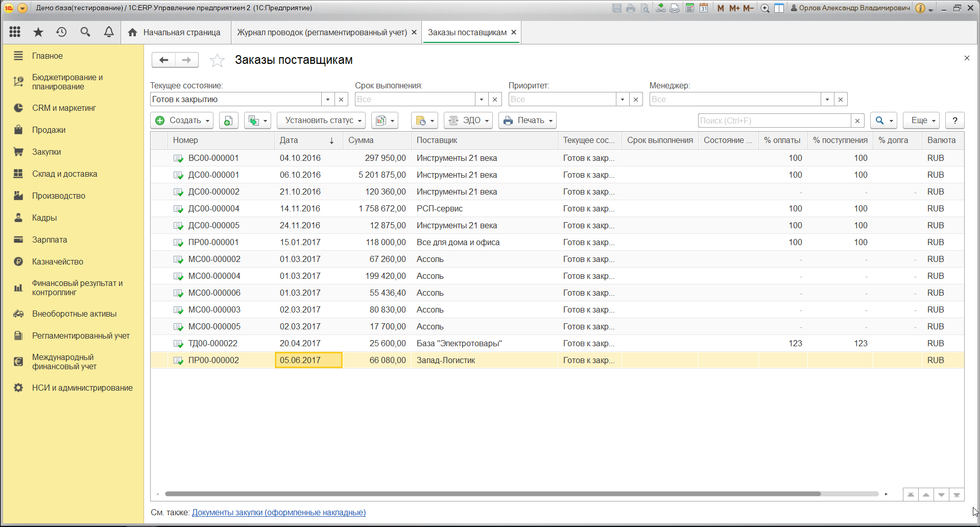Click the Поставщик column header
980x527 pixels.
click(x=484, y=140)
